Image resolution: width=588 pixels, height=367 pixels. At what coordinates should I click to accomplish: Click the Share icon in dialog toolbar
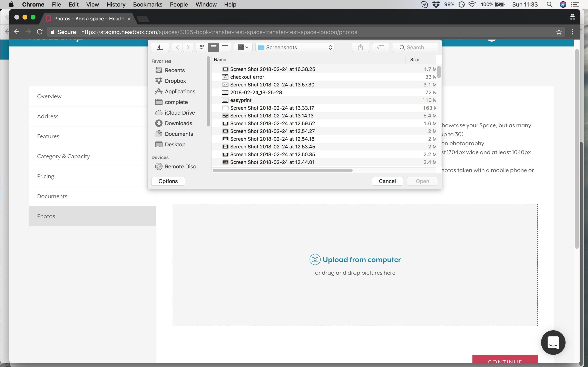point(360,47)
